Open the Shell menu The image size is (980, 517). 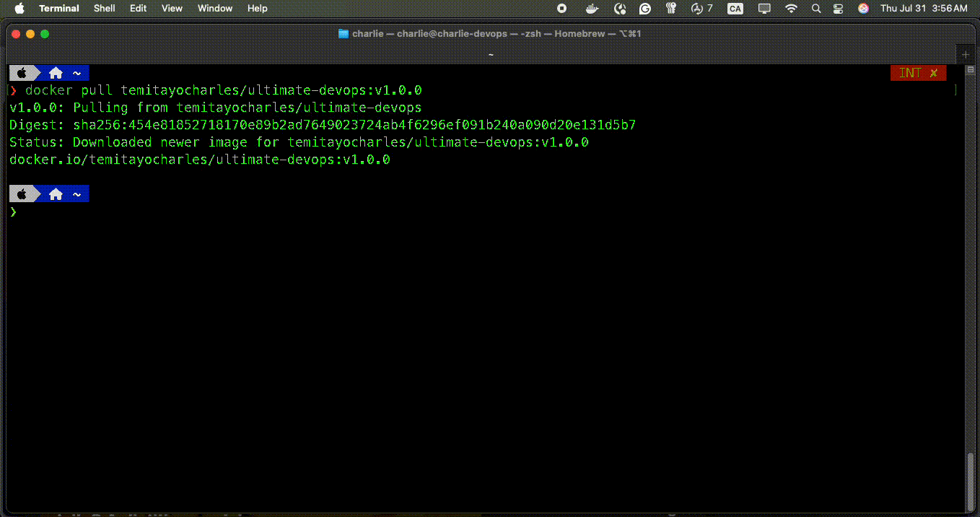(x=105, y=9)
